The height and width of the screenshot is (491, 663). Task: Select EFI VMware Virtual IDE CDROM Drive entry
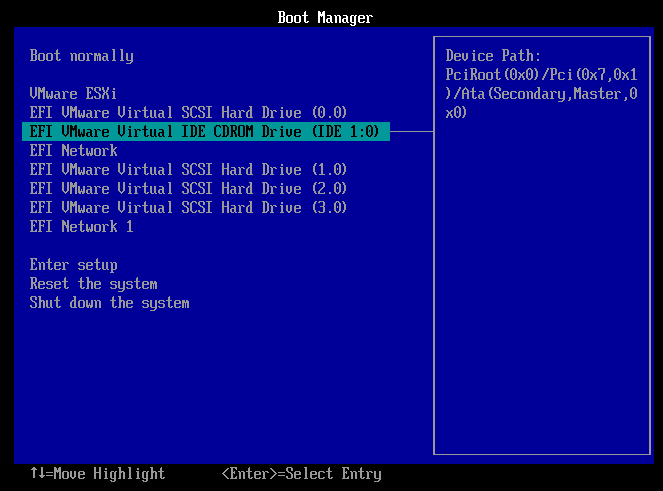tap(206, 132)
